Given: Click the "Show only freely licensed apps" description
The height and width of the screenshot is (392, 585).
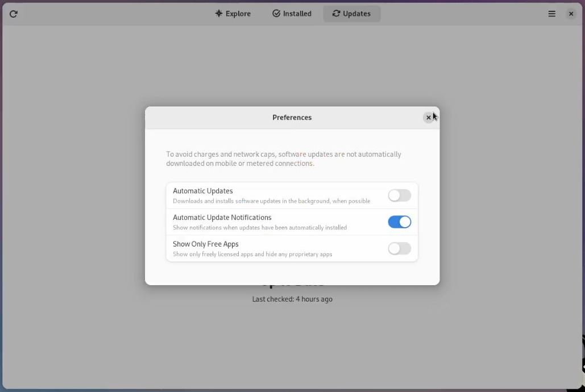Looking at the screenshot, I should (x=252, y=255).
